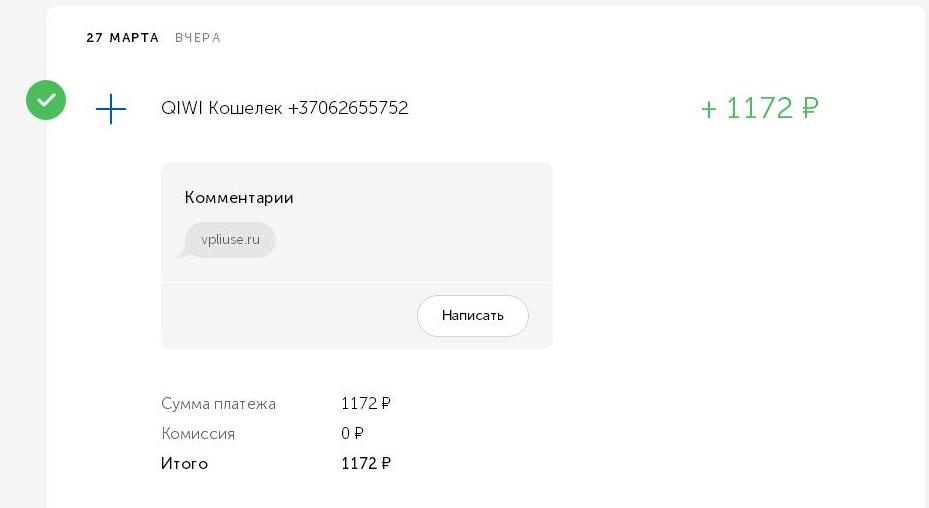The height and width of the screenshot is (508, 929).
Task: Click the bold Итого total 1172 ₽
Action: (366, 464)
